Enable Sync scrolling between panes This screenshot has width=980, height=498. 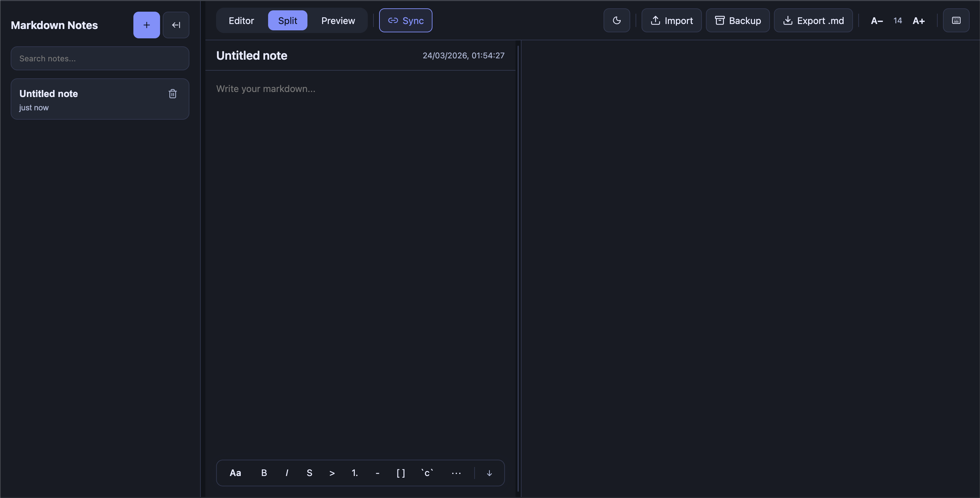click(405, 21)
